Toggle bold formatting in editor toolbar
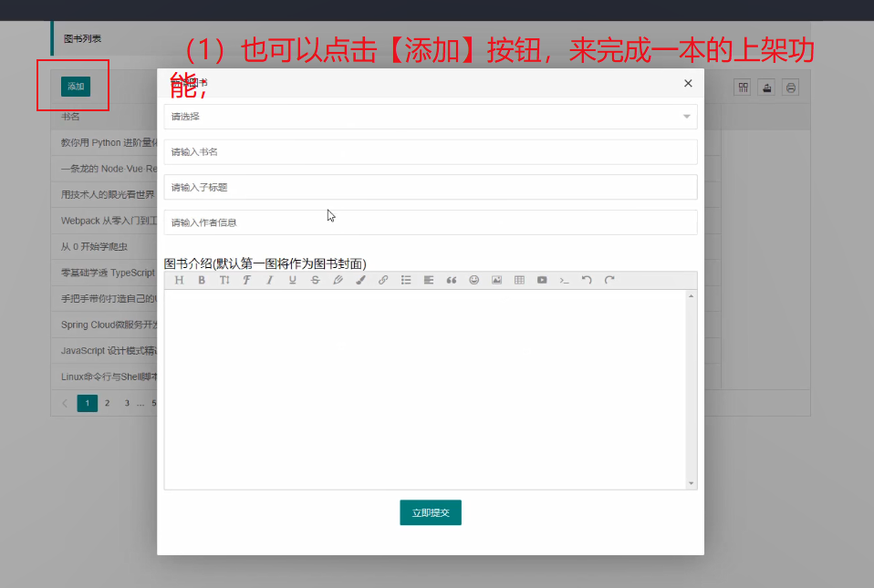Screen dimensions: 874x588 click(x=202, y=280)
